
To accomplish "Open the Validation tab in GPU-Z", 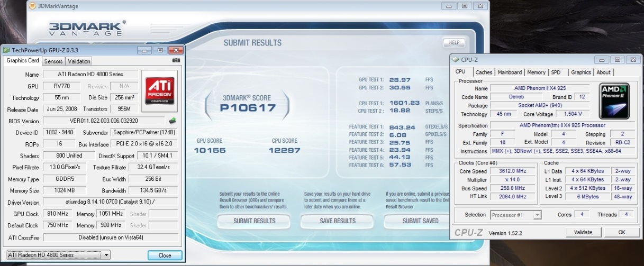I will (79, 61).
